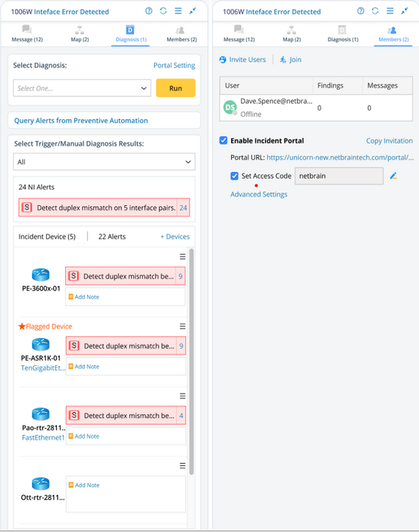Click the access code field containing netbrain
The image size is (419, 532).
click(339, 176)
